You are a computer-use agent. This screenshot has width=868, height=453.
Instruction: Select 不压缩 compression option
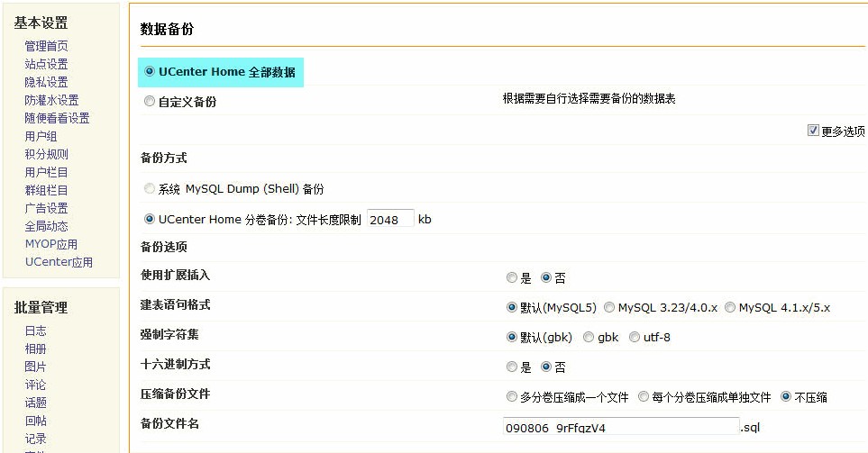785,396
